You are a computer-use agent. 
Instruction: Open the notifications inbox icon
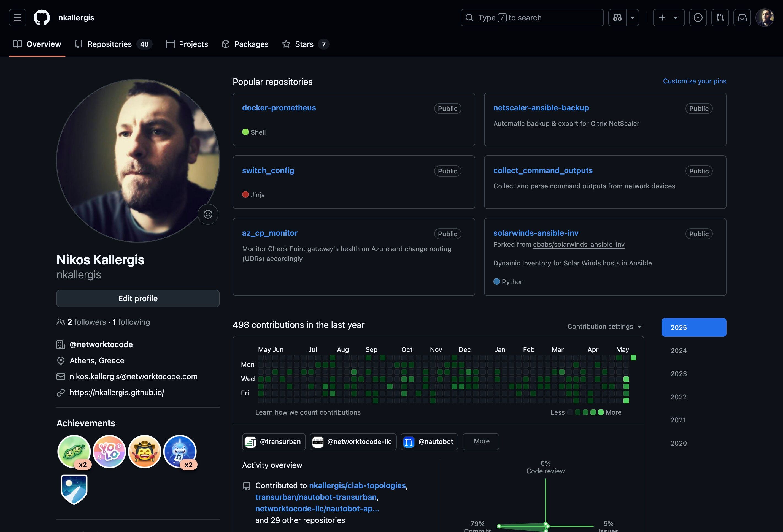pyautogui.click(x=742, y=18)
